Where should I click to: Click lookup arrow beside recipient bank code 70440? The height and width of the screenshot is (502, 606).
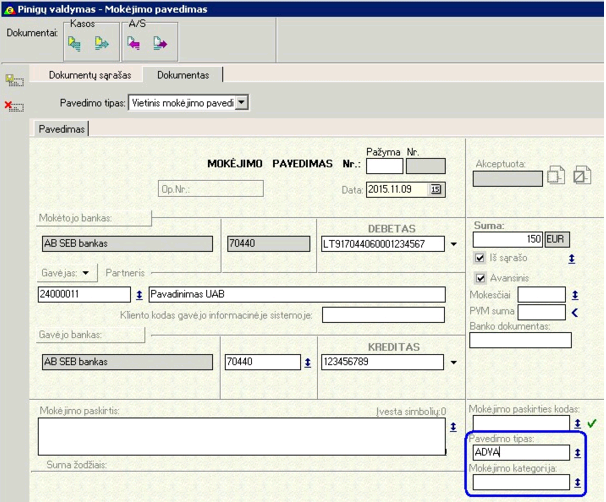pyautogui.click(x=307, y=362)
